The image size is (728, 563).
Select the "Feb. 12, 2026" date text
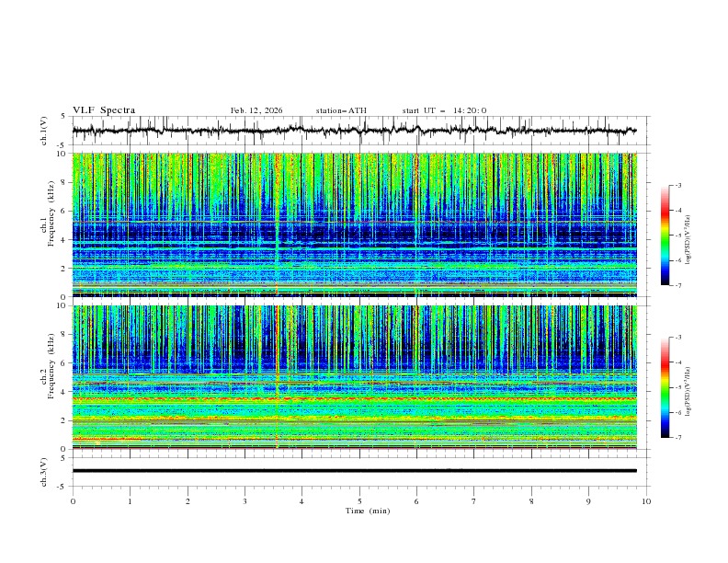[256, 110]
